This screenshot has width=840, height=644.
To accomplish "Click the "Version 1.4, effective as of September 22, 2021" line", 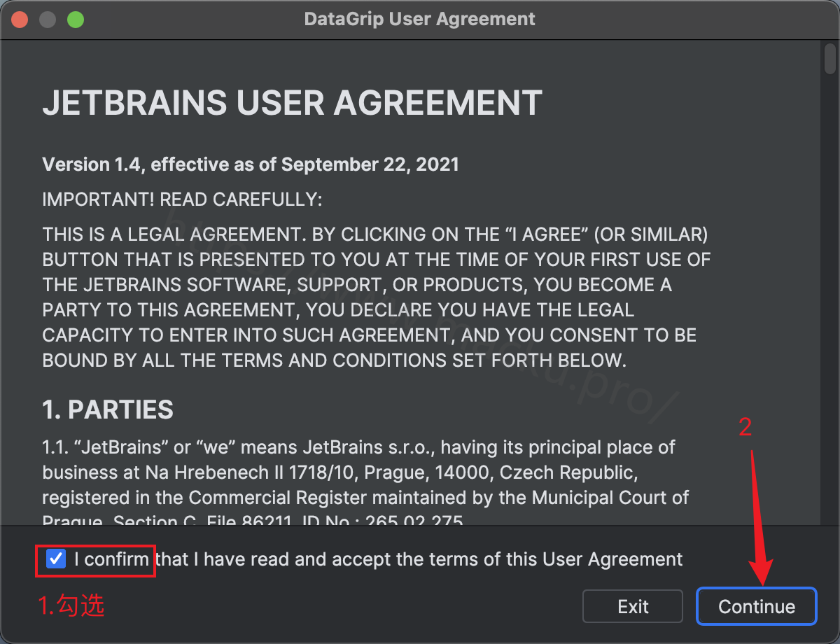I will point(251,164).
